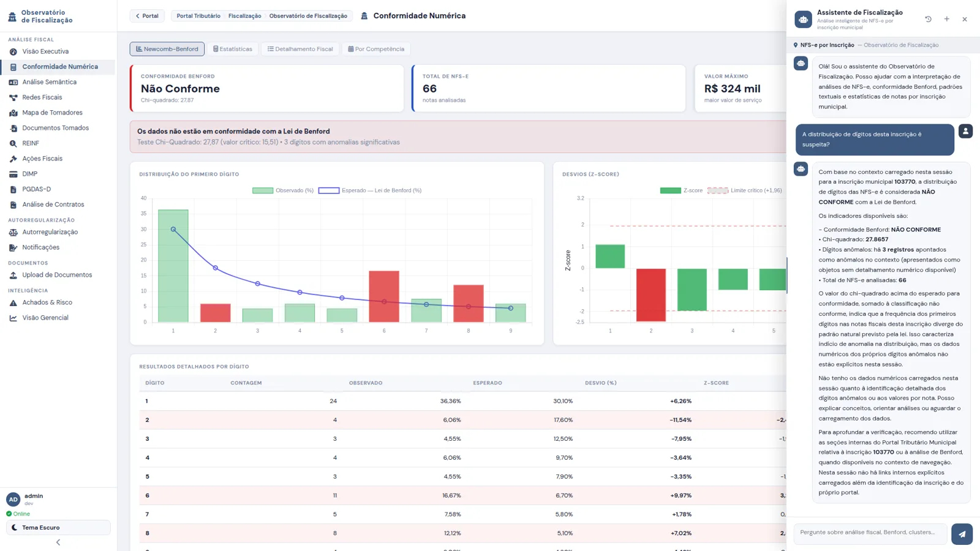Click the R$ 324 mil value
Image resolution: width=980 pixels, height=551 pixels.
click(733, 89)
